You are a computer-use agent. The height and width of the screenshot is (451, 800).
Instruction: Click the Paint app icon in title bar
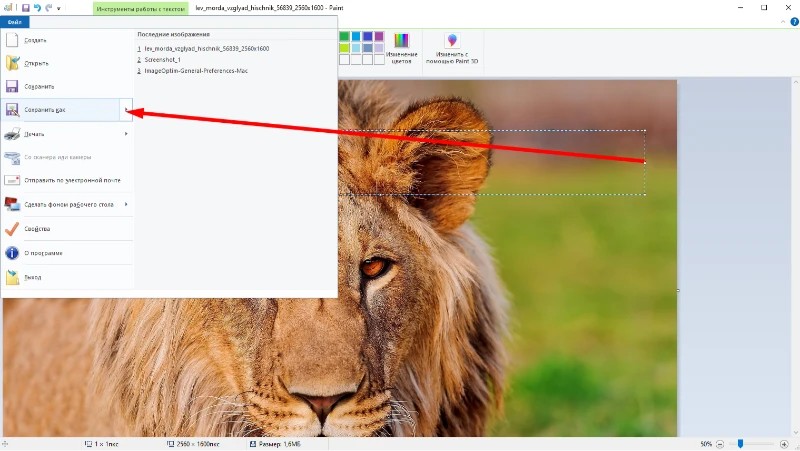[x=8, y=8]
